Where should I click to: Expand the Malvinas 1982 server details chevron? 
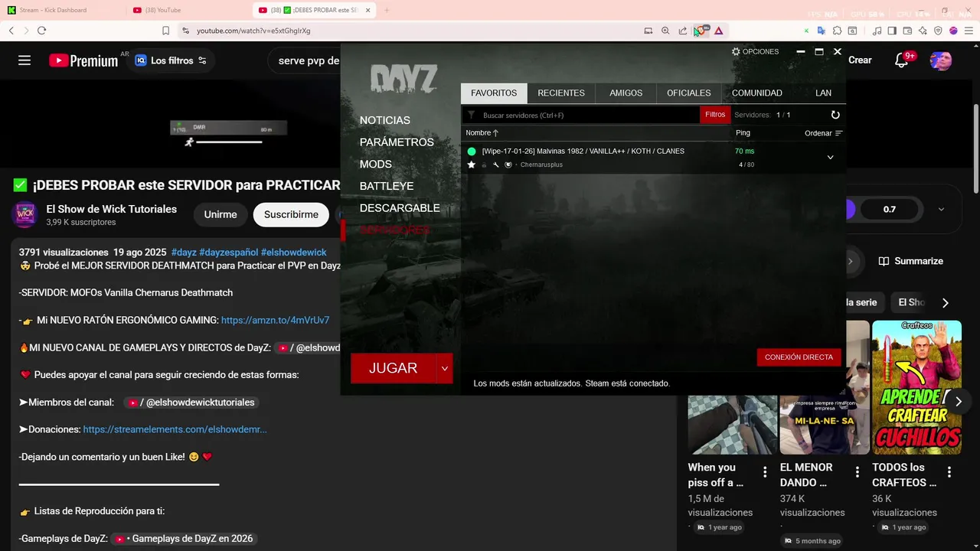pyautogui.click(x=830, y=158)
